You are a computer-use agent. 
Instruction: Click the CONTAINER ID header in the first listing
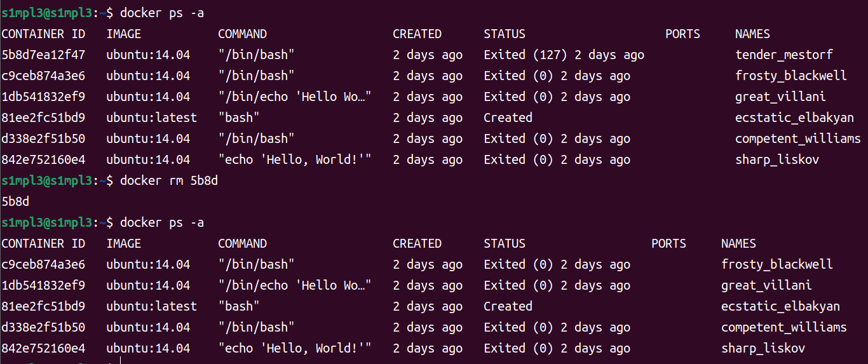[43, 34]
